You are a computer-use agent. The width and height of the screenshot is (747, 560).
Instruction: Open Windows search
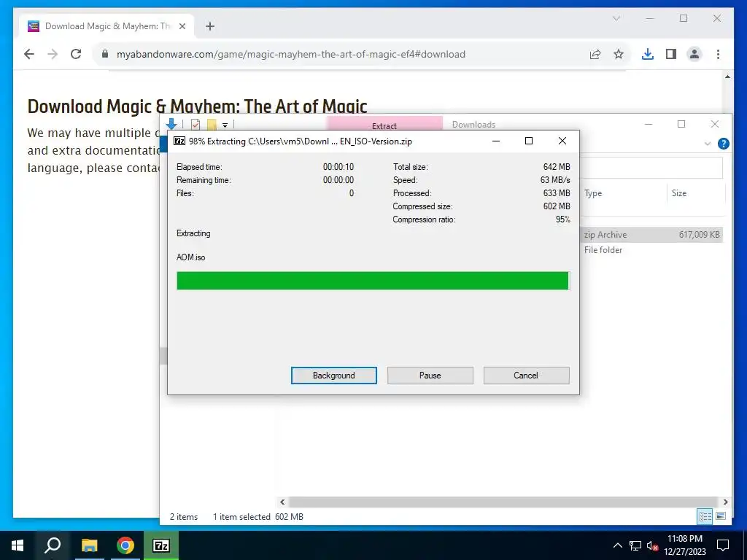[x=53, y=545]
